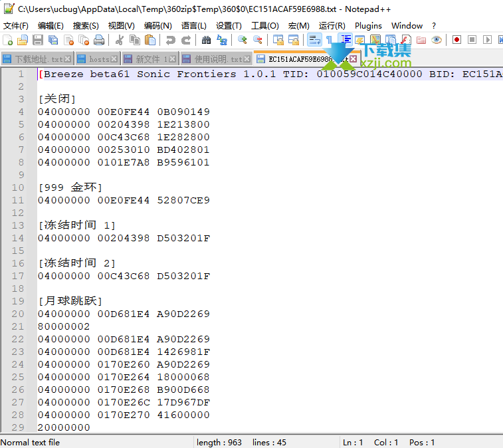This screenshot has height=448, width=503.
Task: Click 'Normal text file' in status bar
Action: [31, 442]
